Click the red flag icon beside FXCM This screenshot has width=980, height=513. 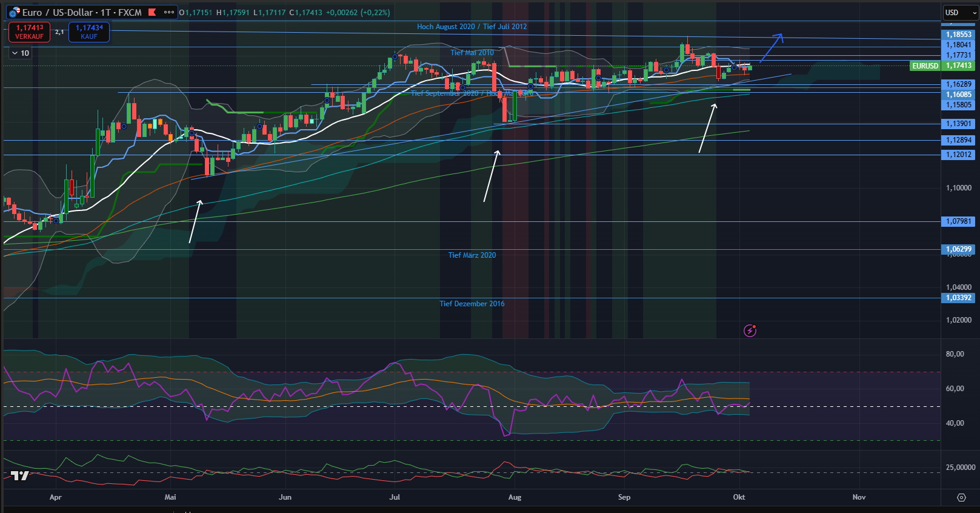pyautogui.click(x=152, y=12)
